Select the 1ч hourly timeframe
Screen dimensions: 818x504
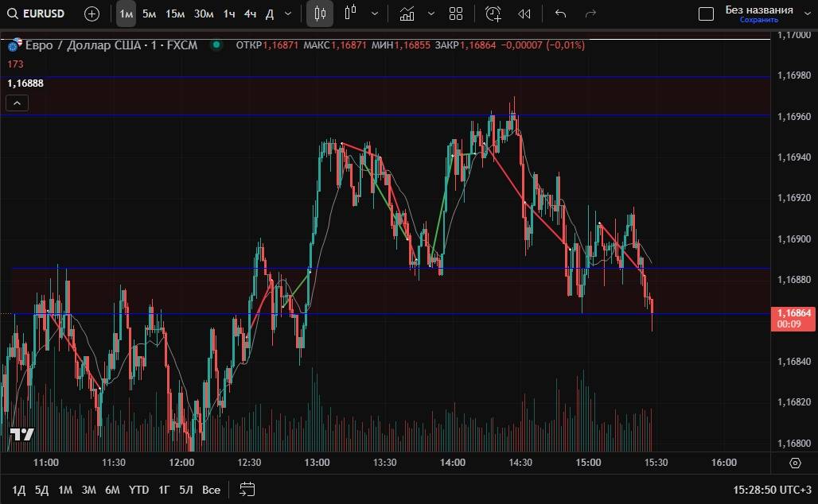tap(229, 14)
